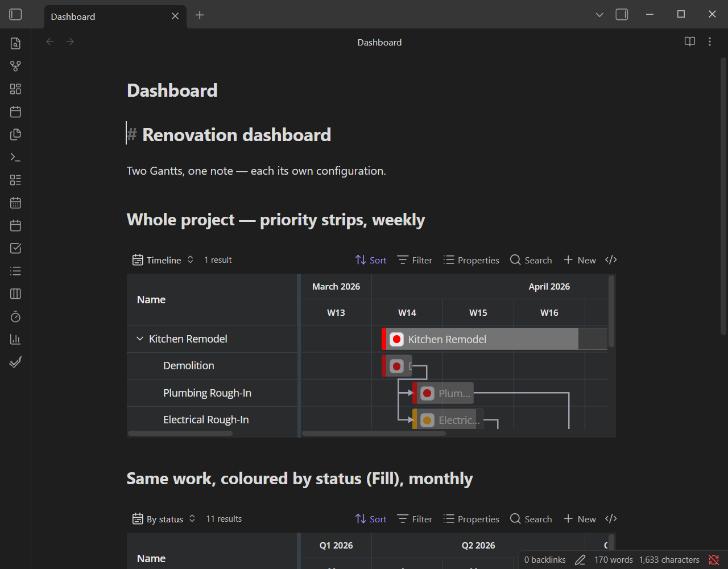Click the checklist-squares-with-lines ribbon icon
Image resolution: width=728 pixels, height=569 pixels.
15,180
